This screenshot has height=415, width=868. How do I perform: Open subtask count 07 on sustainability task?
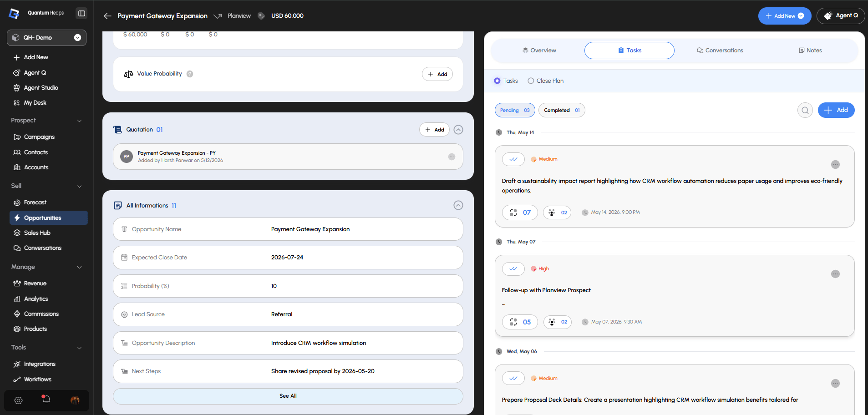click(x=520, y=213)
